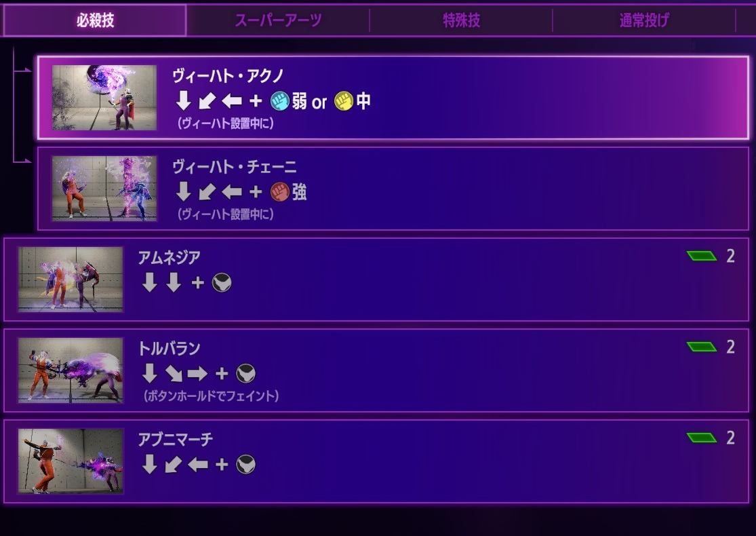Open the ヴィーハト・アクノ preview thumbnail
Viewport: 756px width, 536px height.
click(104, 98)
